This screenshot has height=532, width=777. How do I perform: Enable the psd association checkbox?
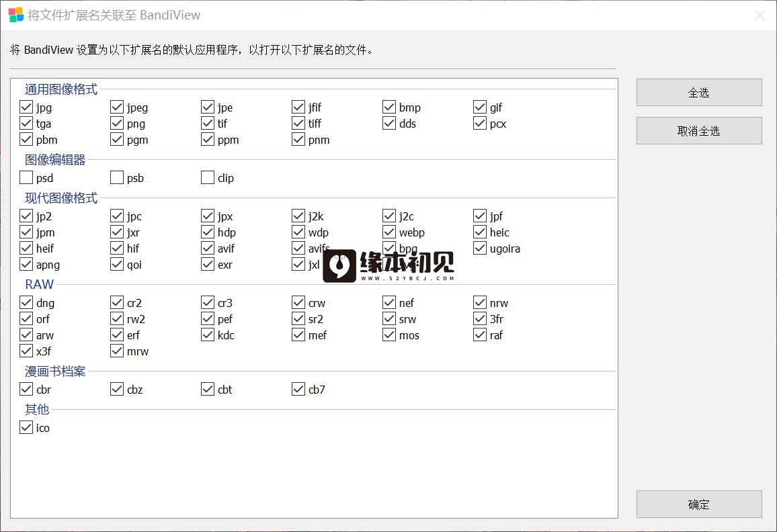tap(26, 177)
